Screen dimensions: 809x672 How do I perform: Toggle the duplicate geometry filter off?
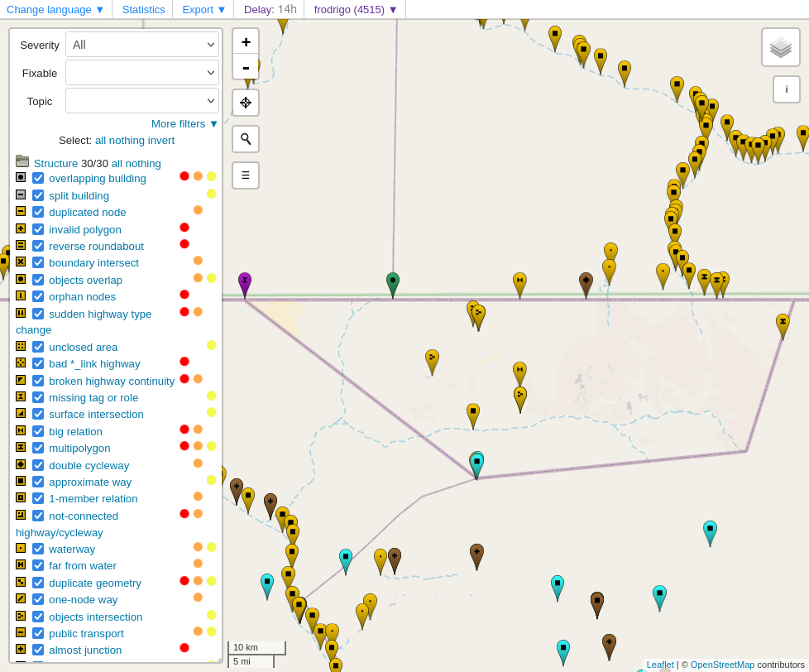[38, 582]
